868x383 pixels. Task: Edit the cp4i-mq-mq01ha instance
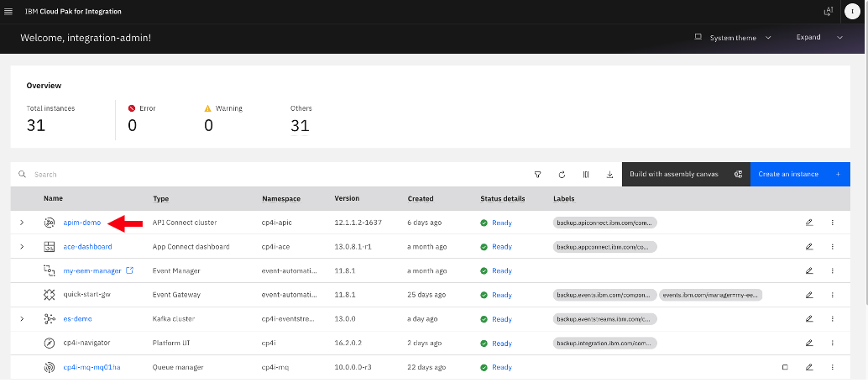click(x=808, y=368)
